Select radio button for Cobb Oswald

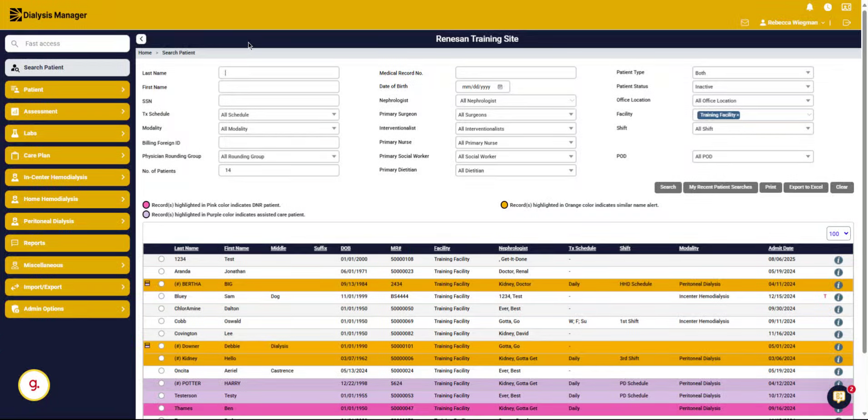point(161,321)
